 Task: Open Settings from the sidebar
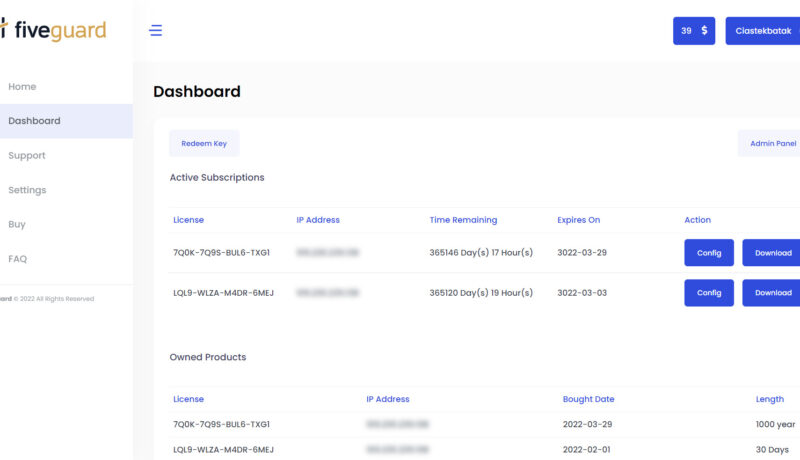point(27,190)
